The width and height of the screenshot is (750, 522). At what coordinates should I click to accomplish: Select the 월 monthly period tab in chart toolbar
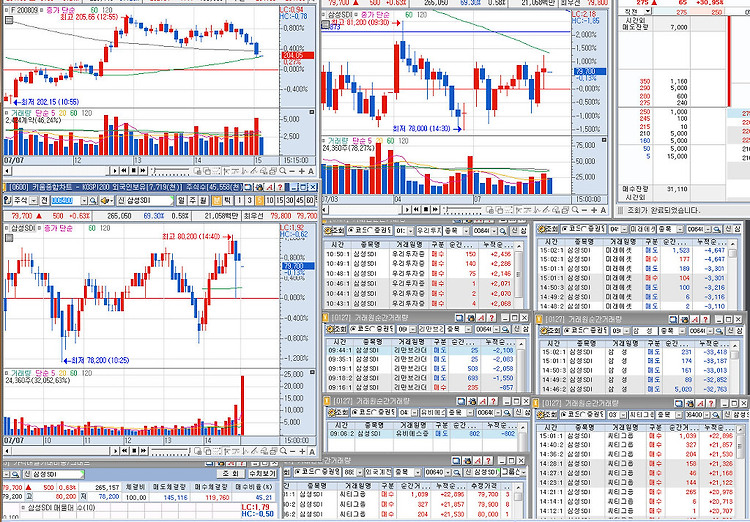202,200
